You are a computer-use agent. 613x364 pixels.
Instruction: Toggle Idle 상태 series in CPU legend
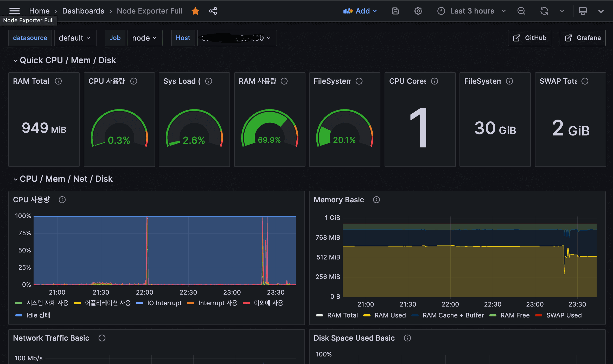[38, 315]
